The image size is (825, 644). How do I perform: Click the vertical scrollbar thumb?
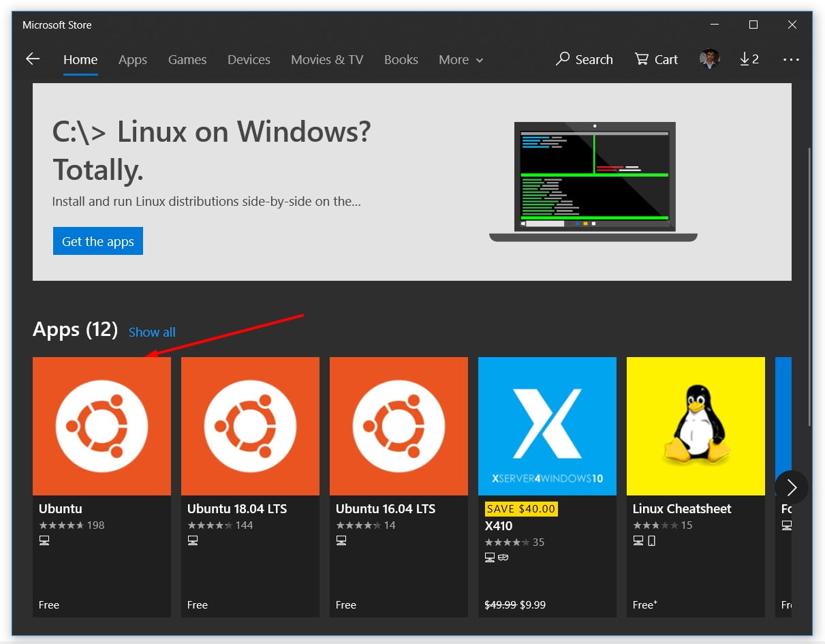[x=809, y=286]
